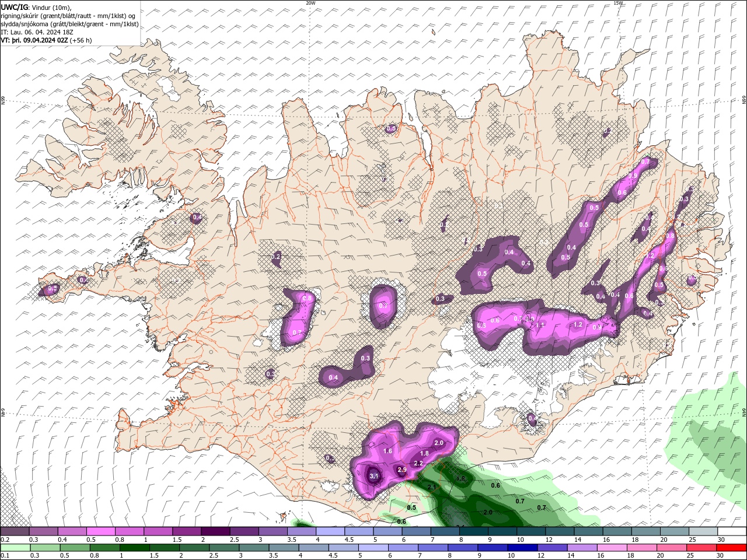The height and width of the screenshot is (560, 747).
Task: Click the 4.5 swatch in snow scale
Action: pos(358,531)
